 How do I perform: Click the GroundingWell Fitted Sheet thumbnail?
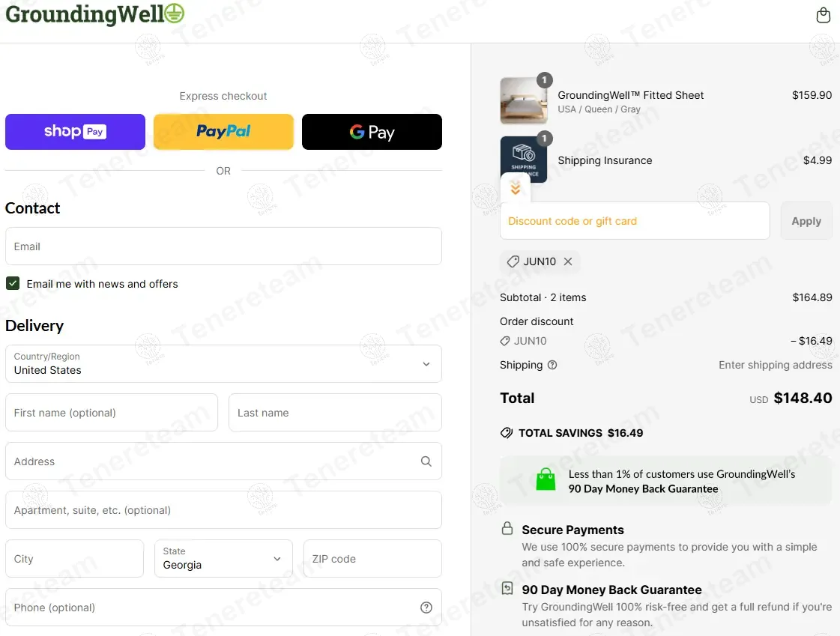click(x=523, y=100)
